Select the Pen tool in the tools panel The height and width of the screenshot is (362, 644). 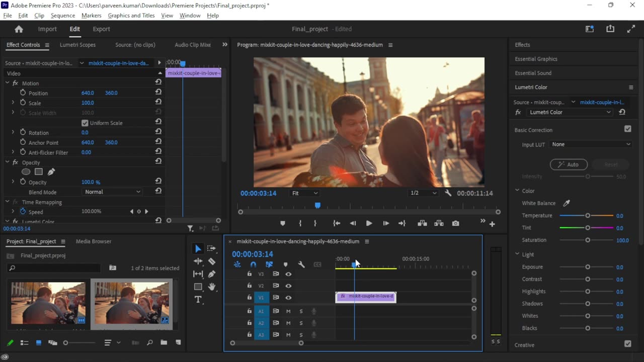pos(212,274)
